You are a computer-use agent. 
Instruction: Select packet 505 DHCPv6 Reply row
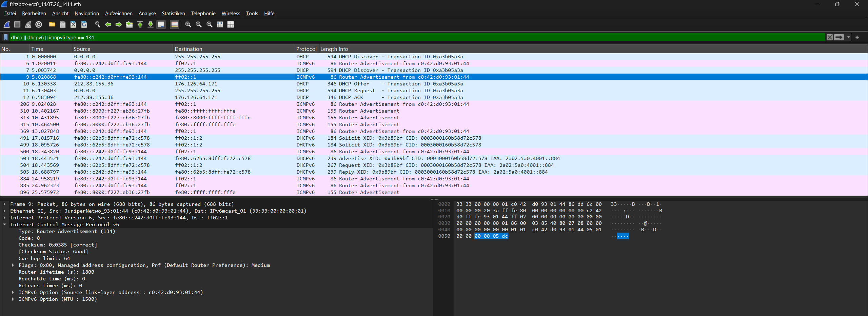434,172
